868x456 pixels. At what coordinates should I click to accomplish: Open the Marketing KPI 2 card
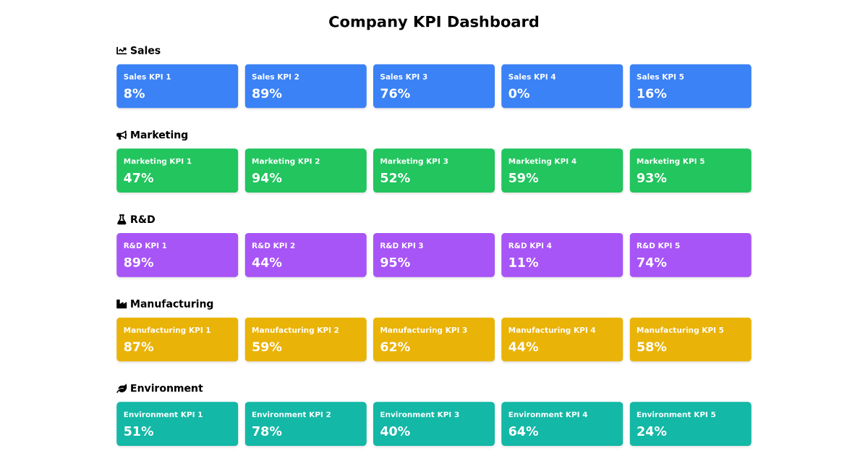[x=305, y=171]
